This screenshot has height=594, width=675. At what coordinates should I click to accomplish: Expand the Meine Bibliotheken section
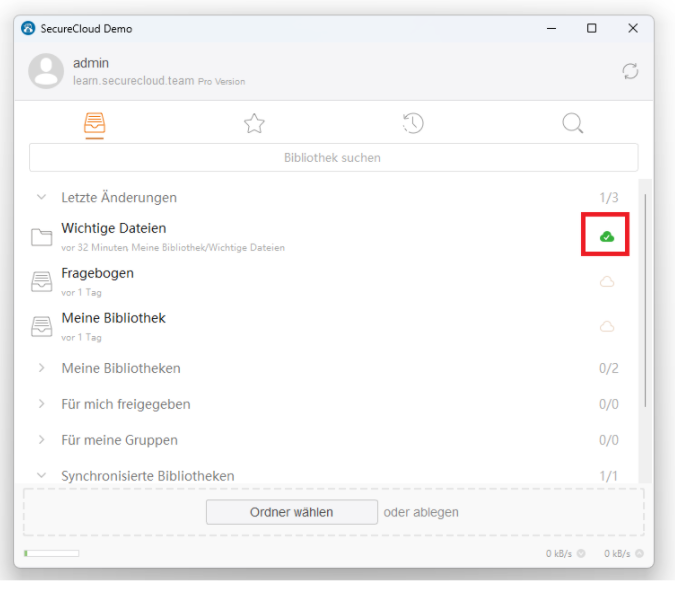pos(41,368)
